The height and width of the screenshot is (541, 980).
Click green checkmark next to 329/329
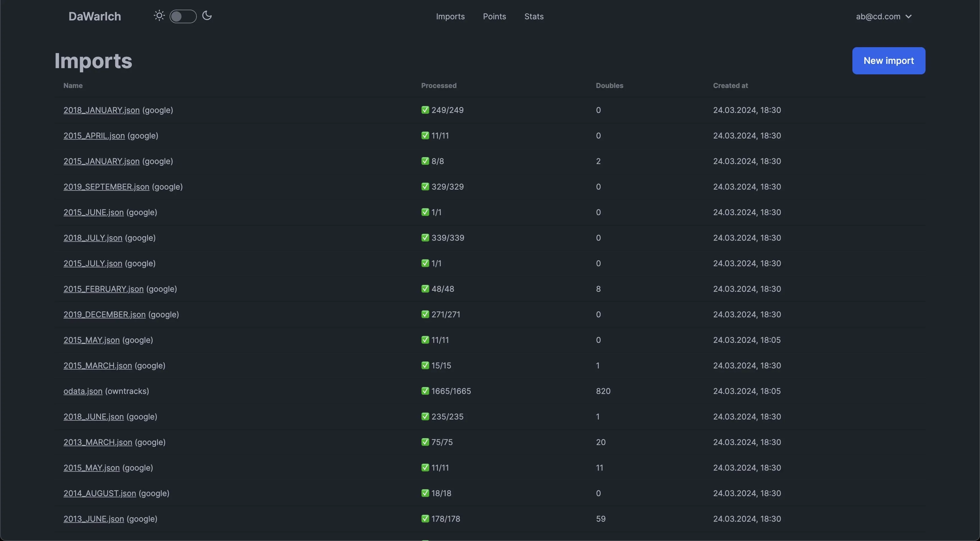coord(425,186)
